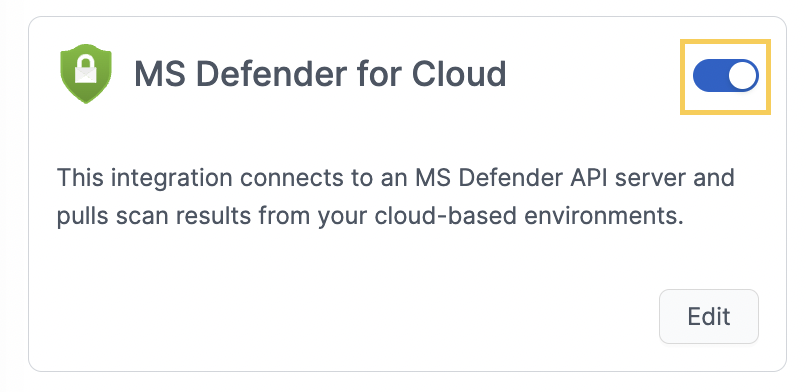
Task: Click the integration description text
Action: pyautogui.click(x=395, y=197)
